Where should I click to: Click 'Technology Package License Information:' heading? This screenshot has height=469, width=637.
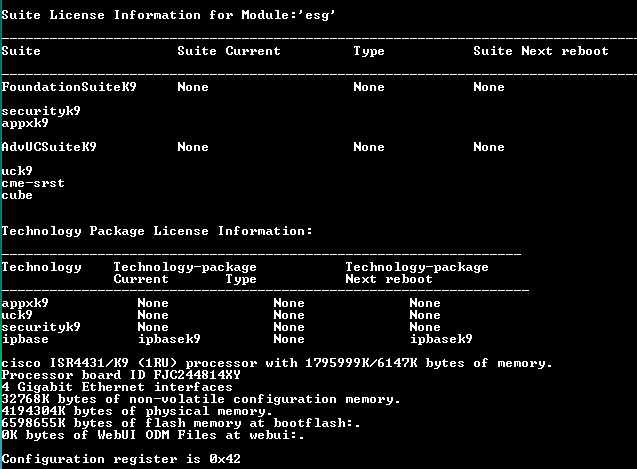157,231
